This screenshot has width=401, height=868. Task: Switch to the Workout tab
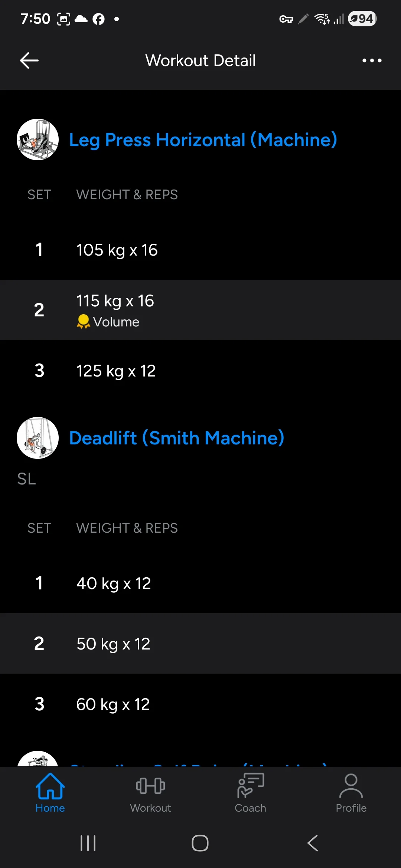coord(150,793)
